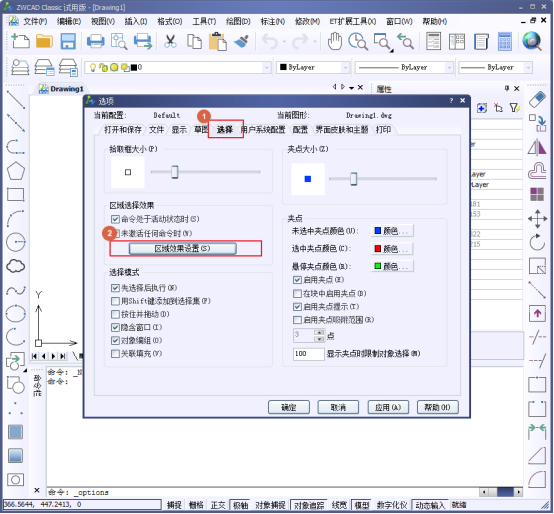Toggle 对象编组 checkbox

[115, 341]
